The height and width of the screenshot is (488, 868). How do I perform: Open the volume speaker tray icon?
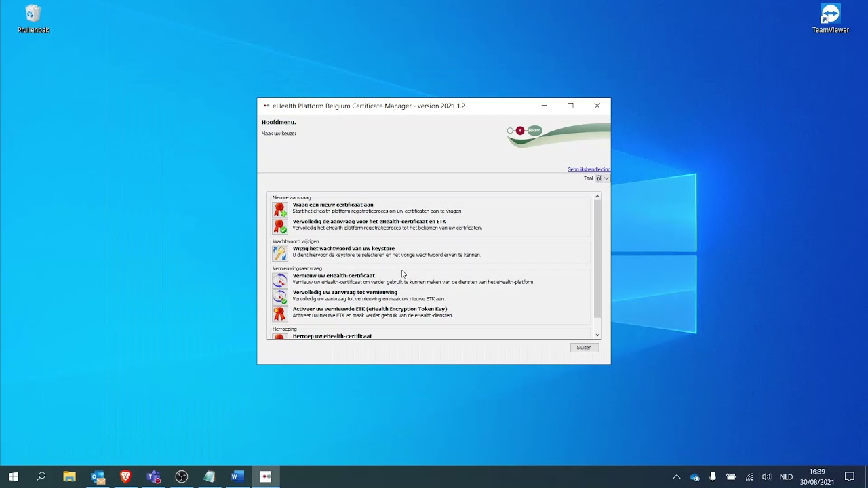(x=766, y=477)
